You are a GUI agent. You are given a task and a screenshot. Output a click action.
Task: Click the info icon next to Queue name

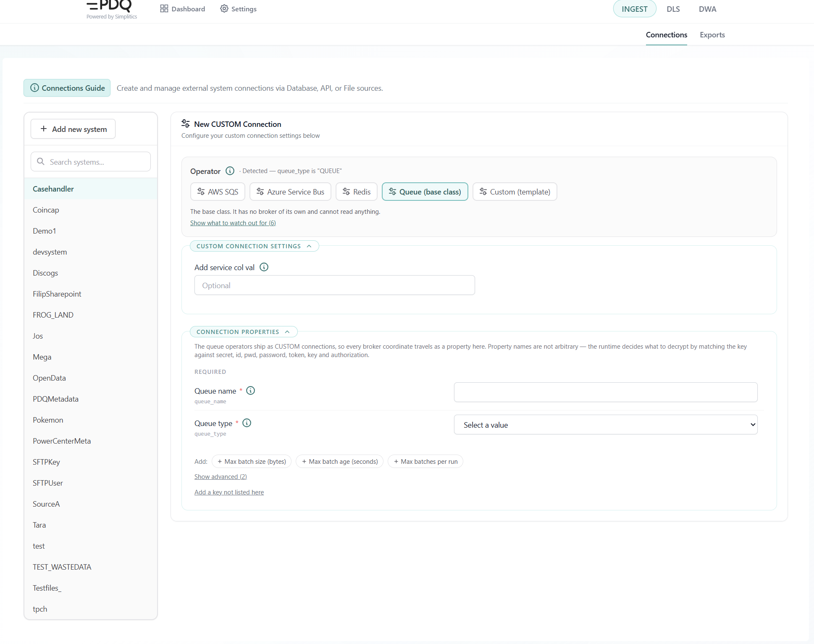(x=250, y=391)
